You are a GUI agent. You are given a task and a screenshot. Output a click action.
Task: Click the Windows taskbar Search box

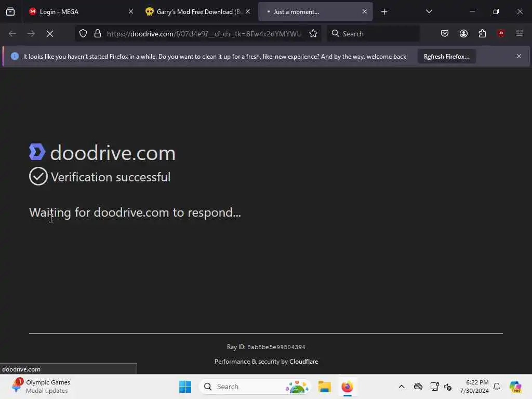(255, 387)
